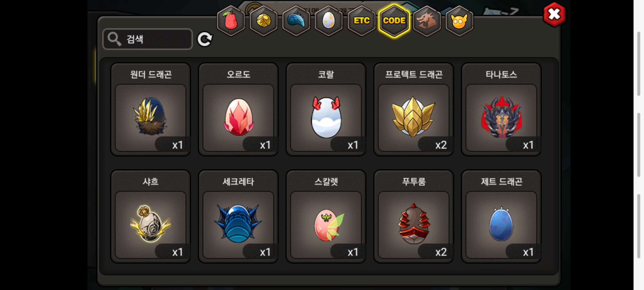Choose the 세크레타 blue winged egg
The image size is (644, 290).
tap(238, 216)
